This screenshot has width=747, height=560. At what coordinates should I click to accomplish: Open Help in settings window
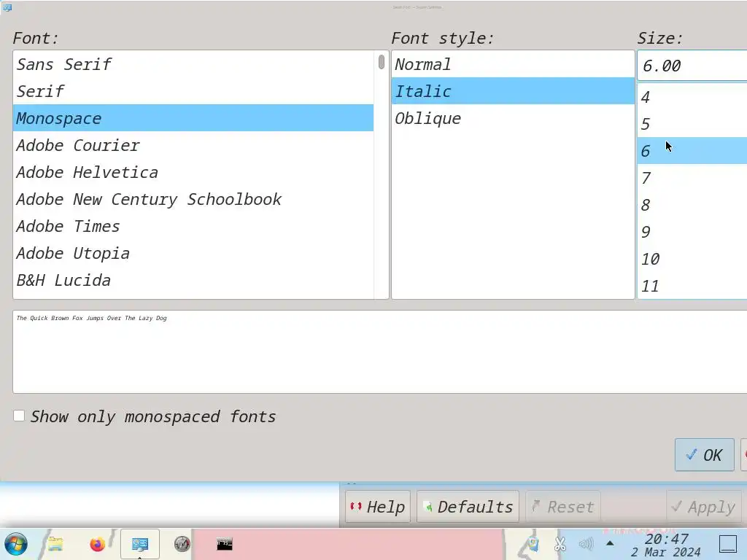[378, 507]
